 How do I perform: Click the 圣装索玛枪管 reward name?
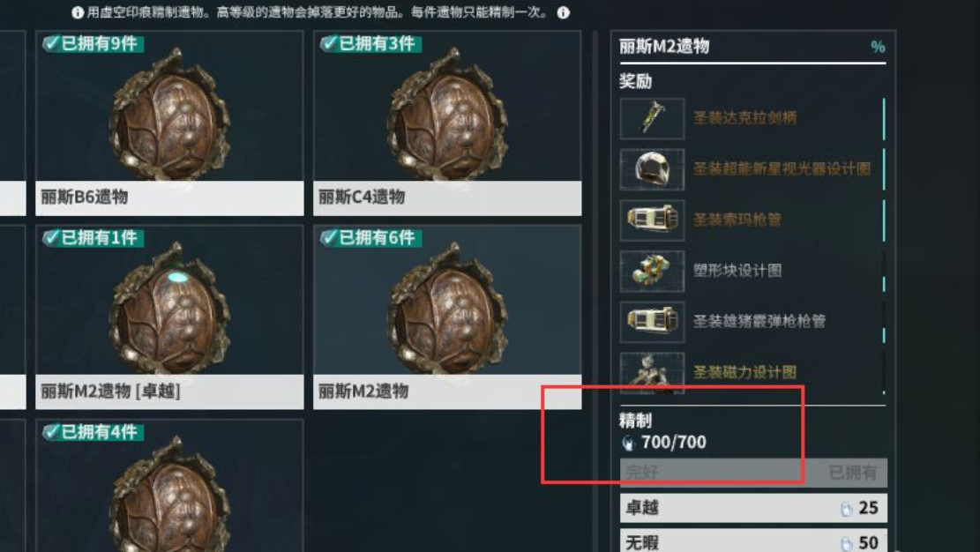737,220
